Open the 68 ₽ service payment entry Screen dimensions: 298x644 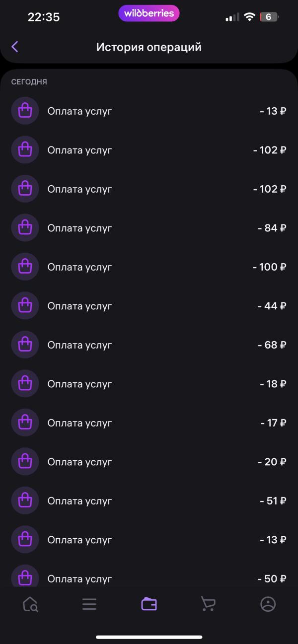149,345
